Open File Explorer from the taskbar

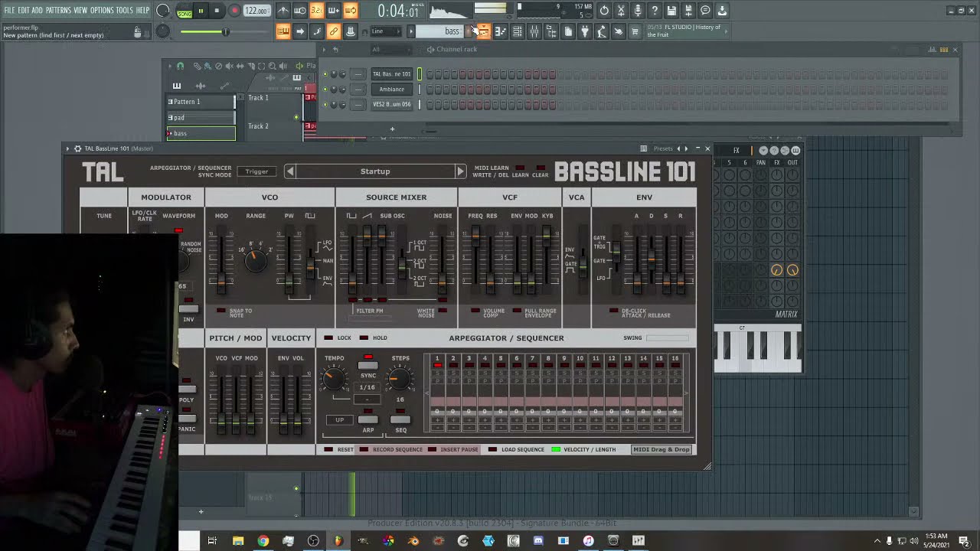pyautogui.click(x=238, y=540)
